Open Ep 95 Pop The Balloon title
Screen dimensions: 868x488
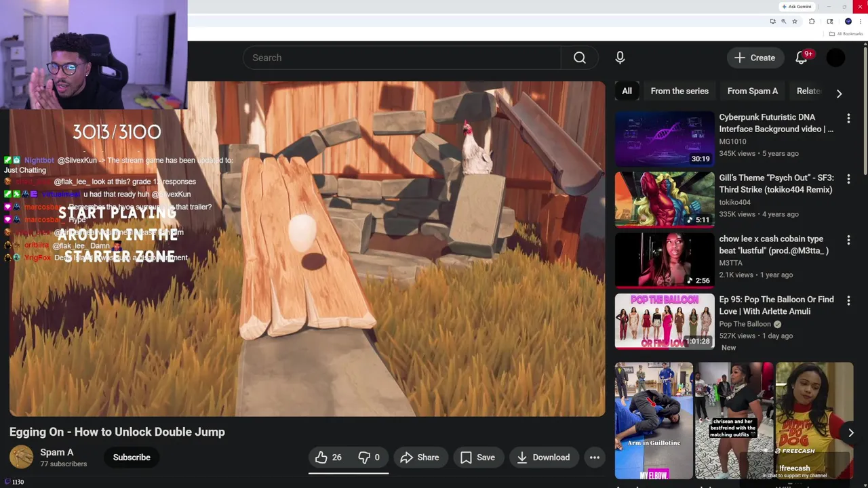[776, 305]
